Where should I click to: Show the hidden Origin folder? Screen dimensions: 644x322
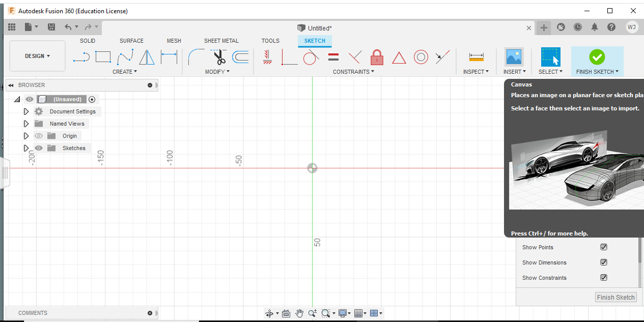[38, 136]
